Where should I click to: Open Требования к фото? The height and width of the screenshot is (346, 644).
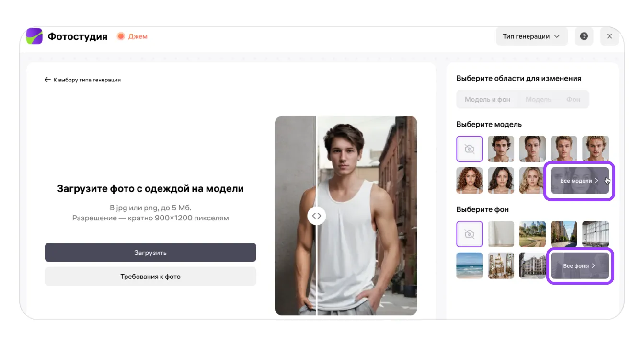[x=150, y=277]
